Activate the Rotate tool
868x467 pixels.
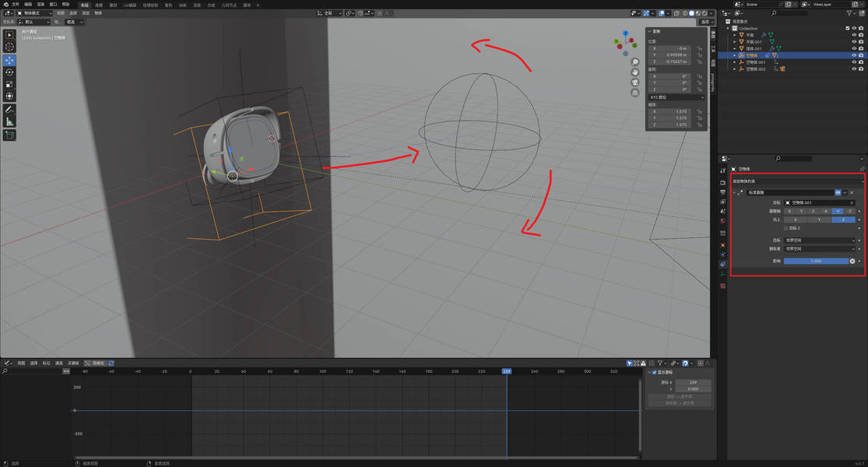point(9,72)
